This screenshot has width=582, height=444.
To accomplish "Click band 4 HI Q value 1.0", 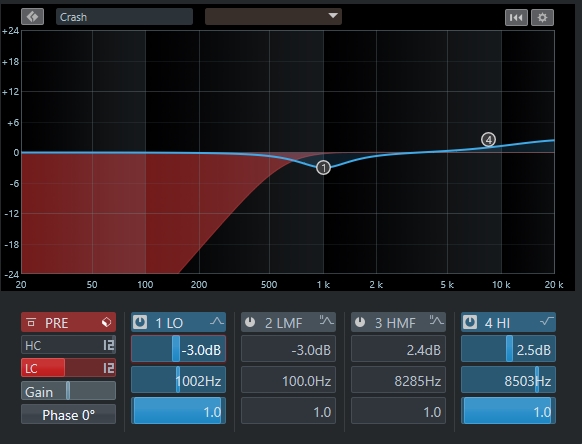I will (508, 411).
